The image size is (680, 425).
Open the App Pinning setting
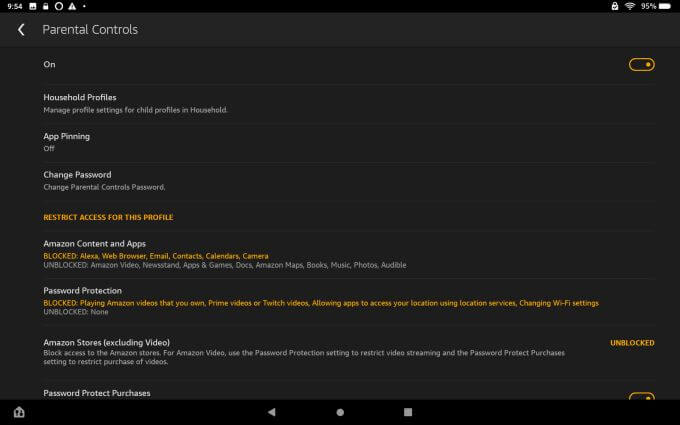(349, 142)
